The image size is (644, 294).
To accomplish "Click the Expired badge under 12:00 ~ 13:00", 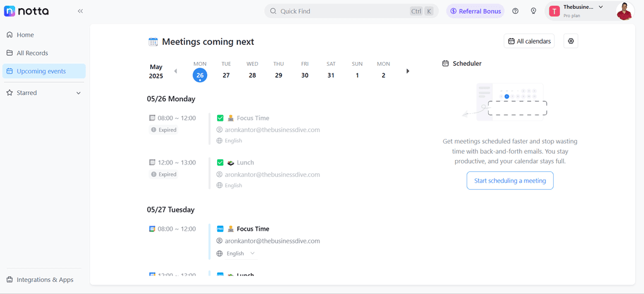I will (164, 175).
